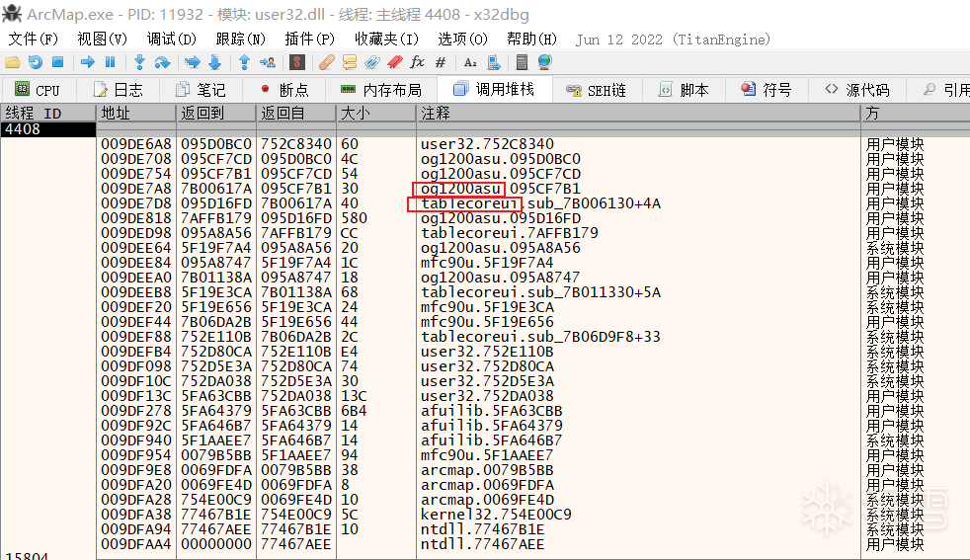Switch to the 符号 tab
This screenshot has width=970, height=560.
[767, 90]
